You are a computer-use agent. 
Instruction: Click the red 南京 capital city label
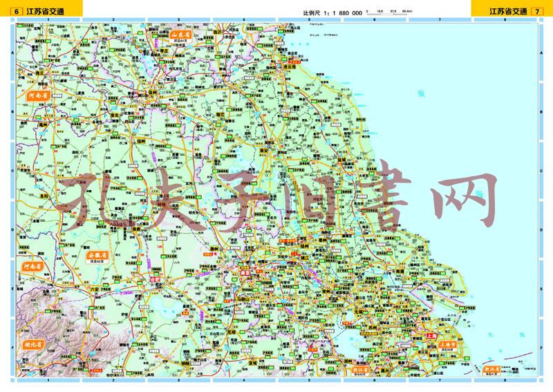(x=245, y=272)
